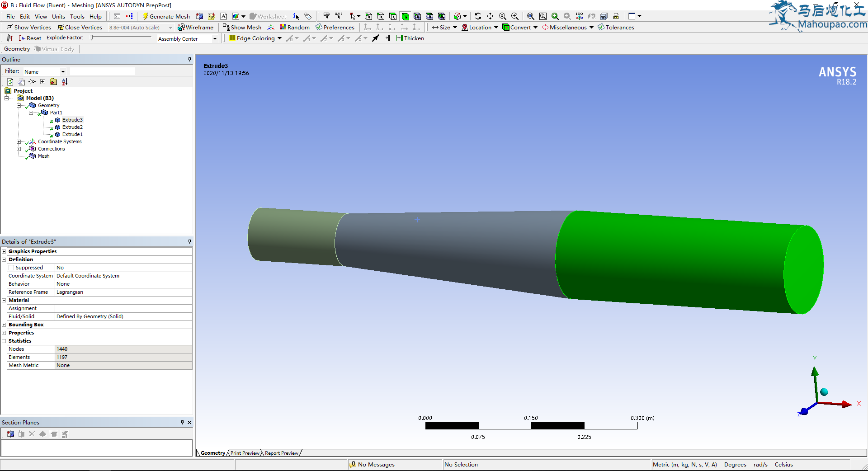Screen dimensions: 868x471
Task: Open the Location dropdown menu
Action: click(x=480, y=27)
